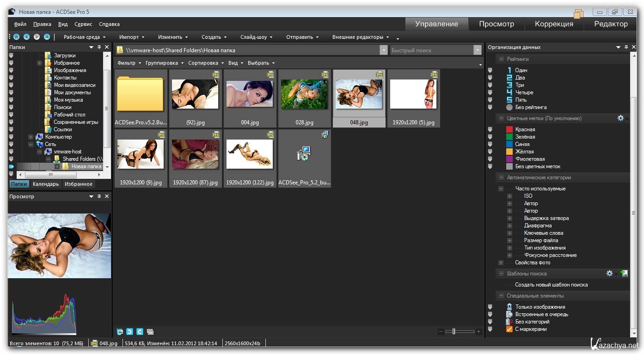The width and height of the screenshot is (644, 354).
Task: Open color labels settings gear icon
Action: point(620,118)
